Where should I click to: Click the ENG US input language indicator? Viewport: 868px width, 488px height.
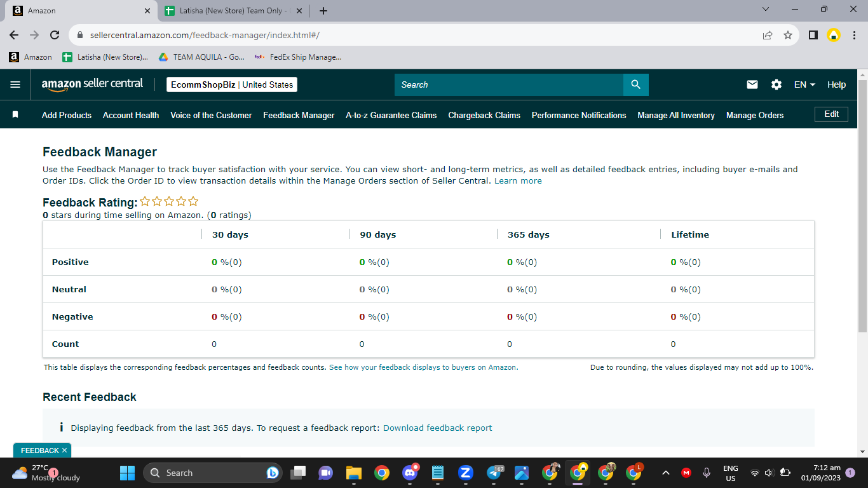tap(731, 473)
